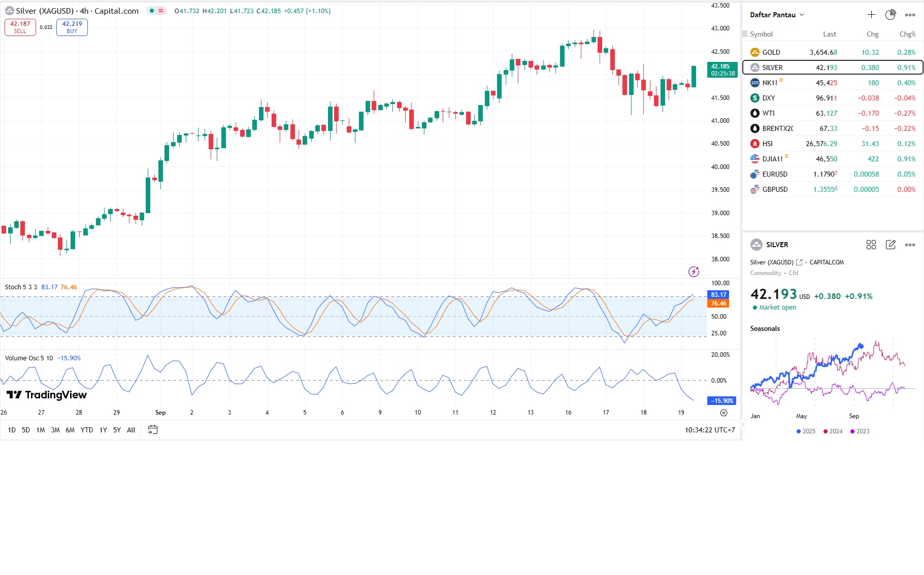Click the 42.187 SELL button
Viewport: 924px width, 575px height.
point(20,27)
